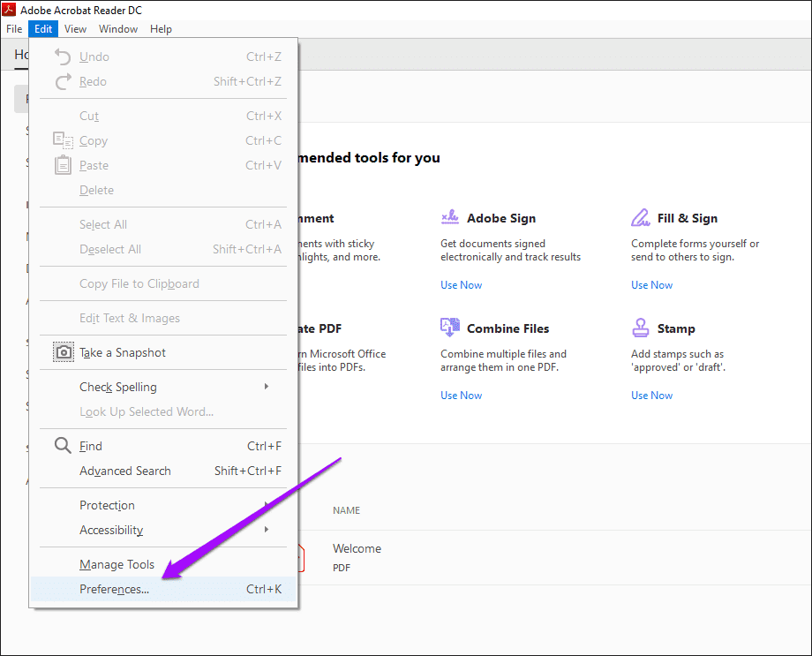Expand the Check Spelling submenu arrow

pos(267,387)
